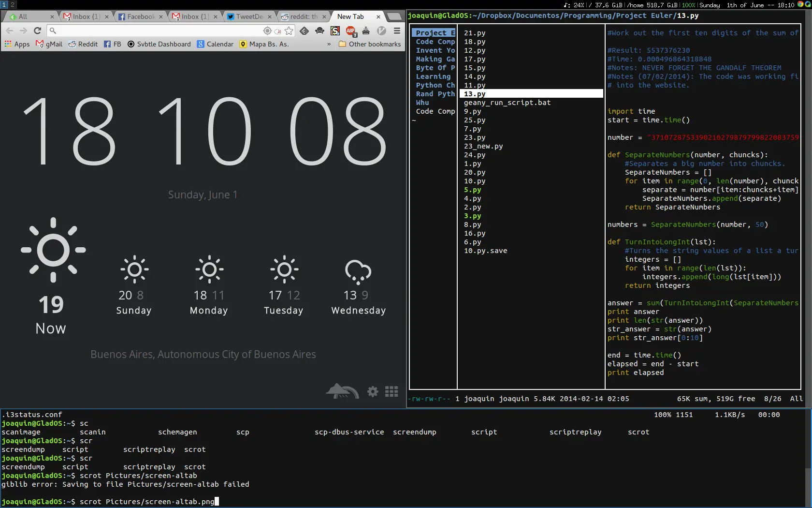
Task: Open the Chrome hamburger menu
Action: [x=397, y=30]
